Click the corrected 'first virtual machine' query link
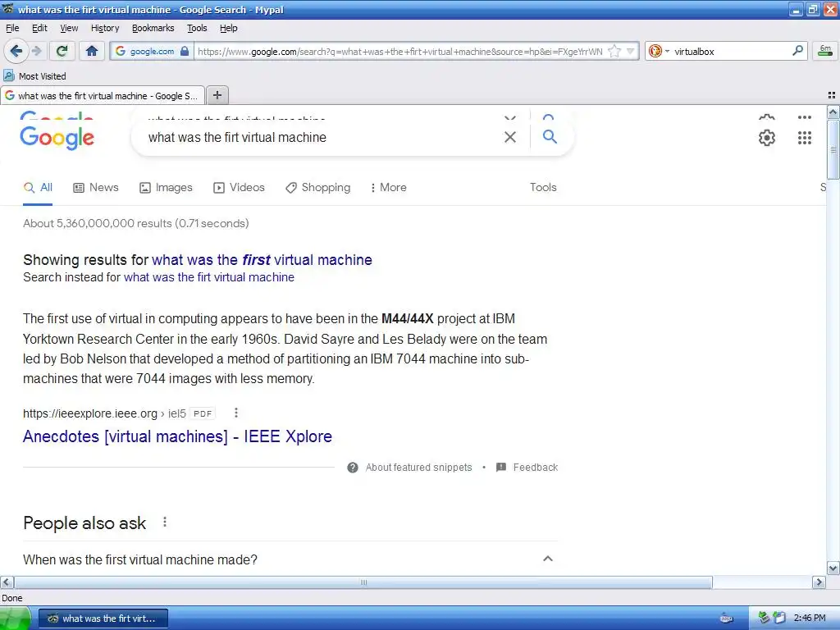 click(x=262, y=260)
